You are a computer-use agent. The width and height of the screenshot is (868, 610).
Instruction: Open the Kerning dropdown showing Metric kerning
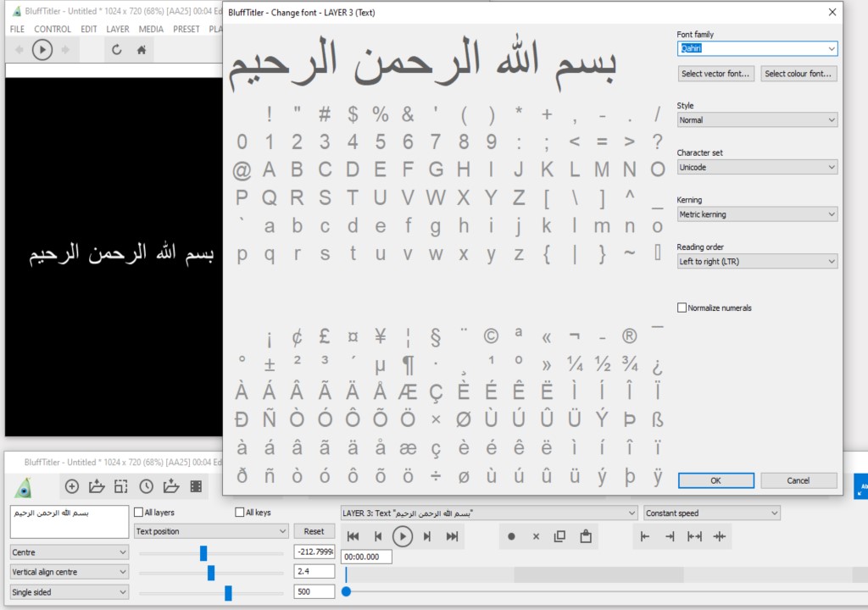point(757,214)
